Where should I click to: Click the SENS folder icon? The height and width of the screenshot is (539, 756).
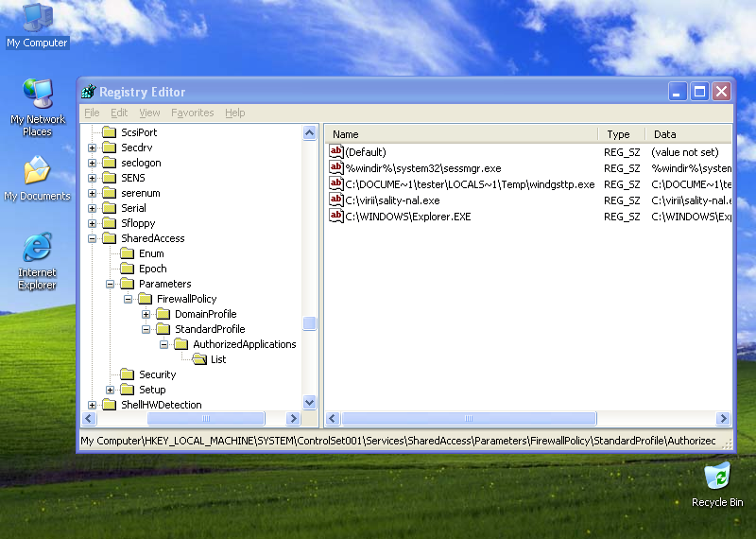[110, 178]
